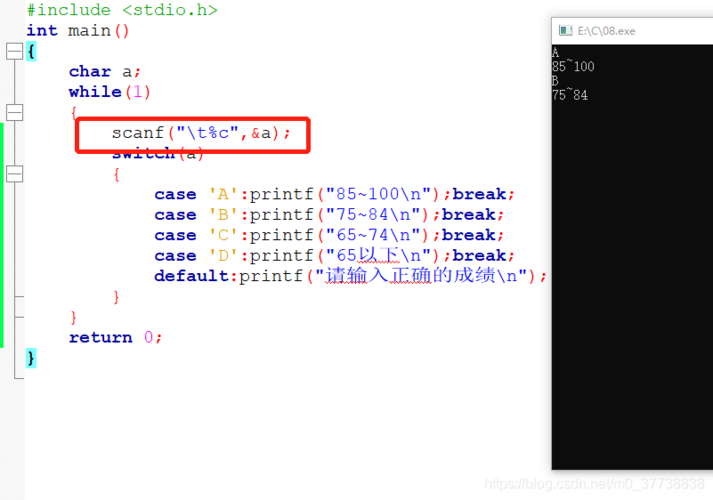Click the case 'A' printf line
This screenshot has width=713, height=500.
pyautogui.click(x=334, y=194)
